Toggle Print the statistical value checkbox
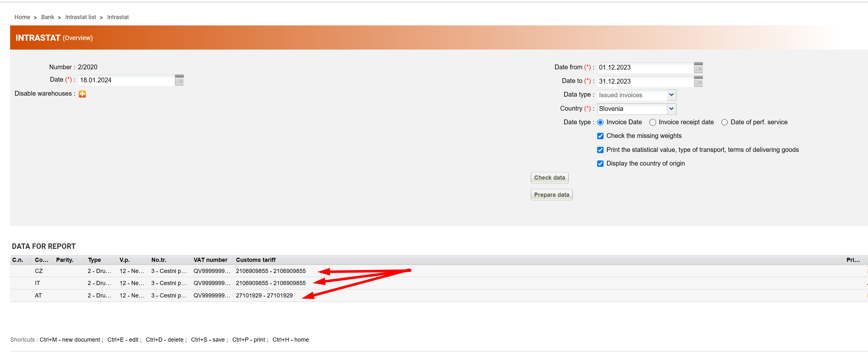The image size is (868, 361). click(600, 150)
